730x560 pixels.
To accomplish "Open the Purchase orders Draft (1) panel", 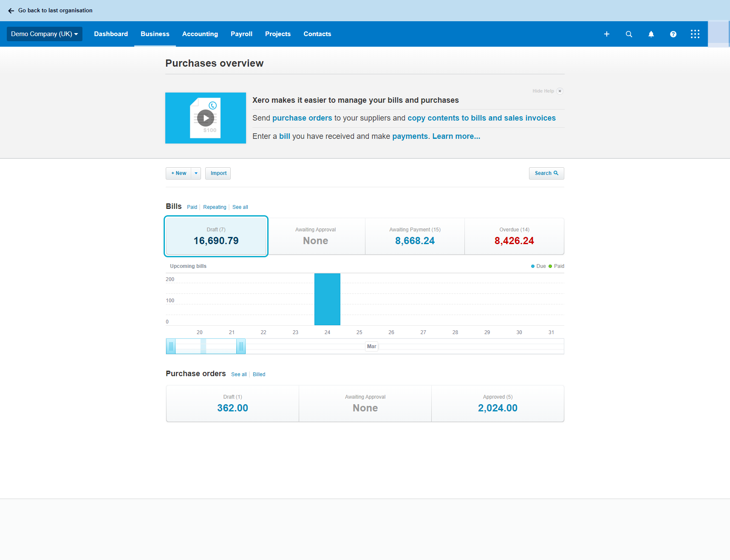I will 232,404.
